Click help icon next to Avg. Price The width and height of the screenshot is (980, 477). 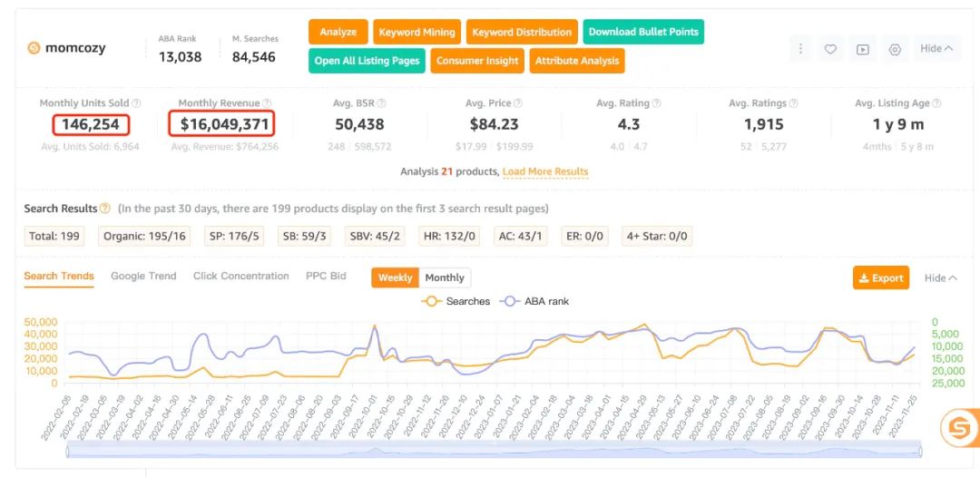518,103
